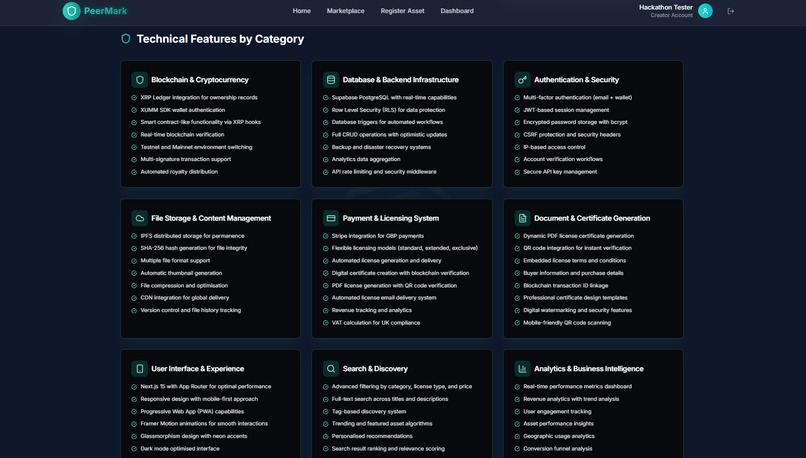The width and height of the screenshot is (806, 458).
Task: Select Blockchain & Cryptocurrency card title
Action: point(200,80)
